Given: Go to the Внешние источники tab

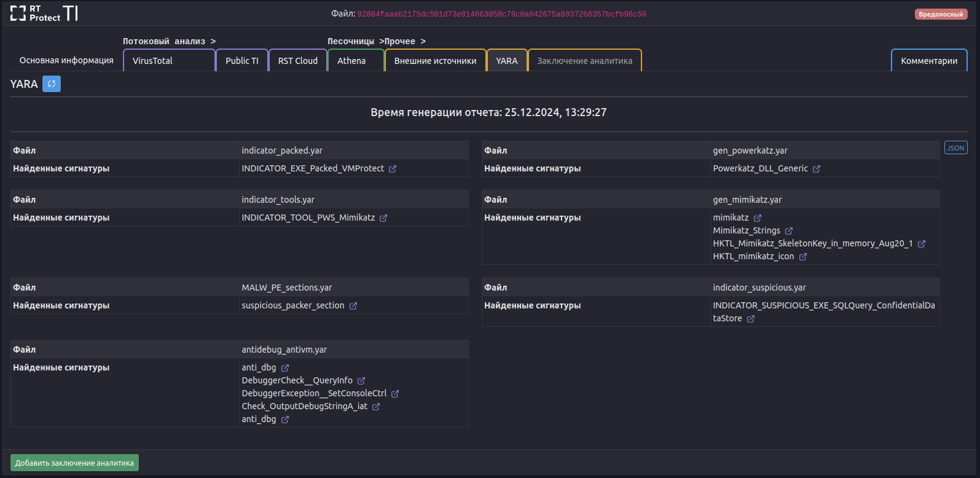Looking at the screenshot, I should (x=435, y=61).
